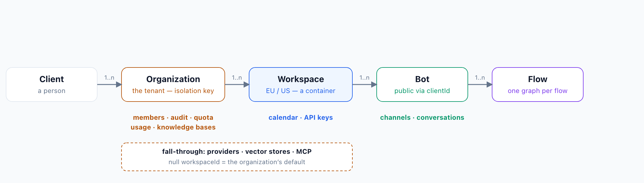Click 'calendar · API keys' label
Viewport: 644px width, 183px height.
(x=301, y=118)
